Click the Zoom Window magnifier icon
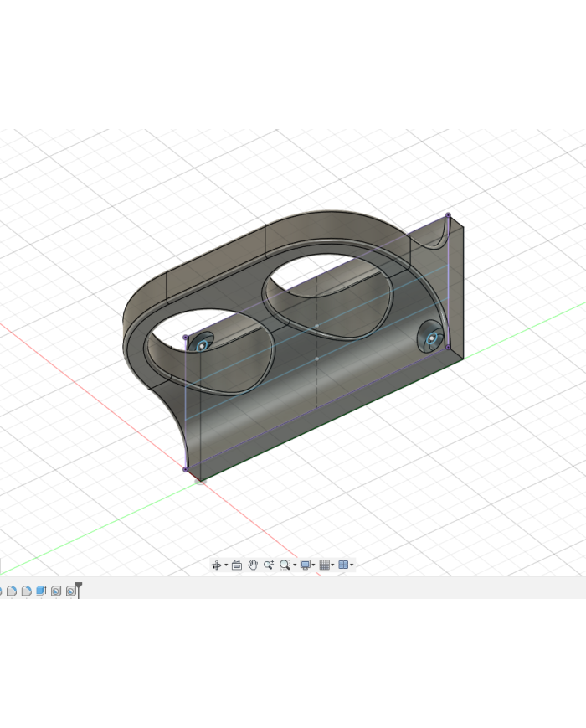This screenshot has width=586, height=728. (285, 565)
